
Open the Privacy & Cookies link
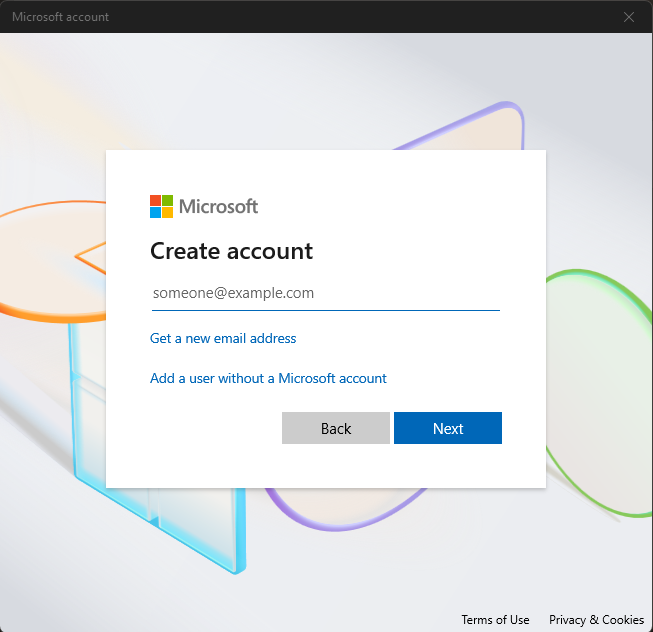pyautogui.click(x=596, y=620)
